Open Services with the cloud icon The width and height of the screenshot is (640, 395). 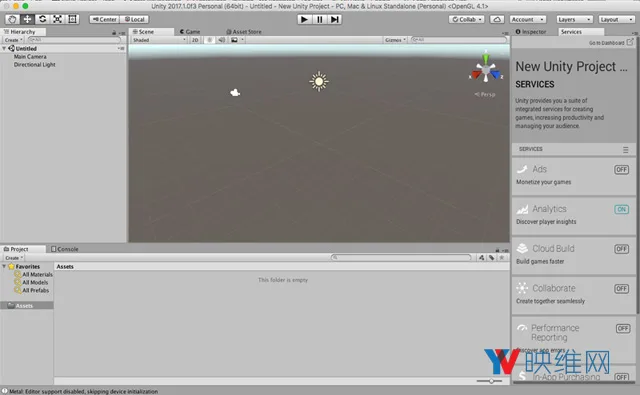tap(497, 19)
